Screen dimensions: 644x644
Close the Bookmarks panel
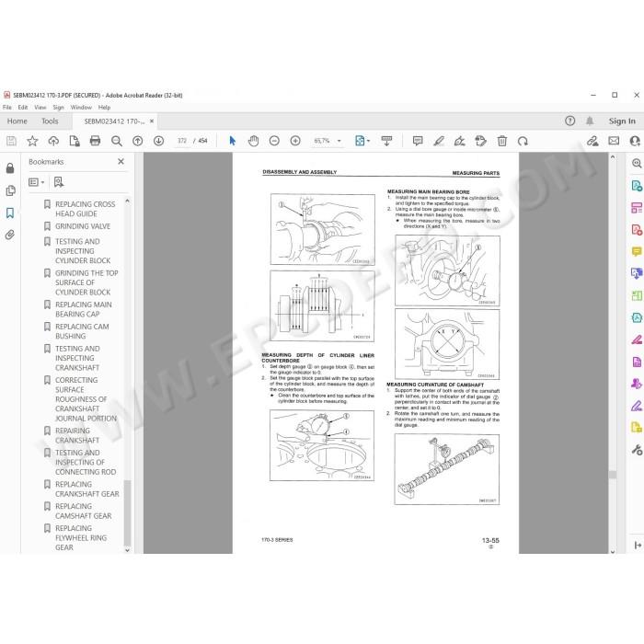tap(121, 161)
